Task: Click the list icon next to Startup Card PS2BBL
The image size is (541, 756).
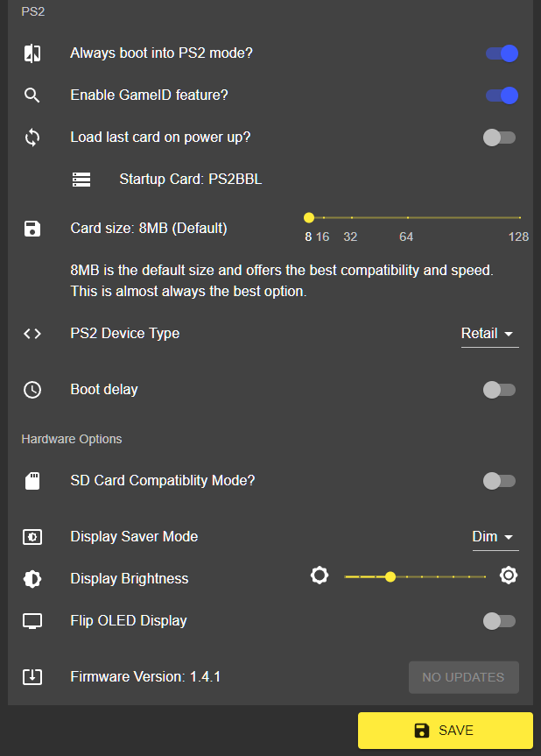Action: [81, 179]
